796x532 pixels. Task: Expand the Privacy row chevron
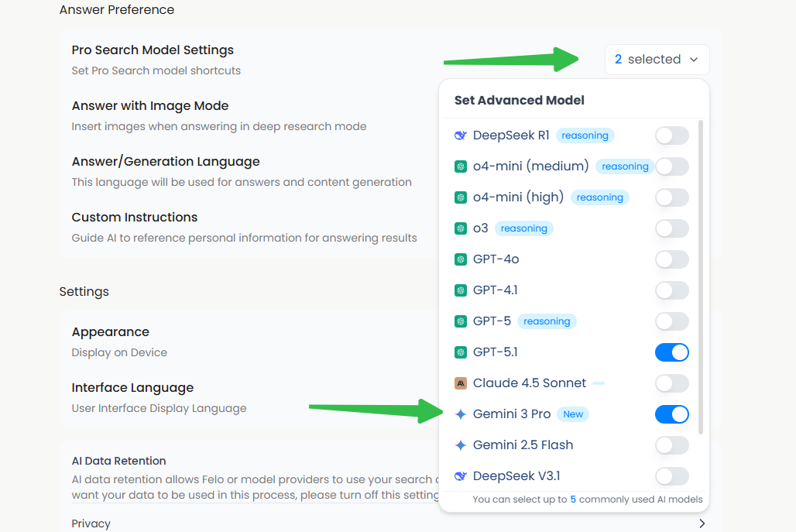coord(702,523)
